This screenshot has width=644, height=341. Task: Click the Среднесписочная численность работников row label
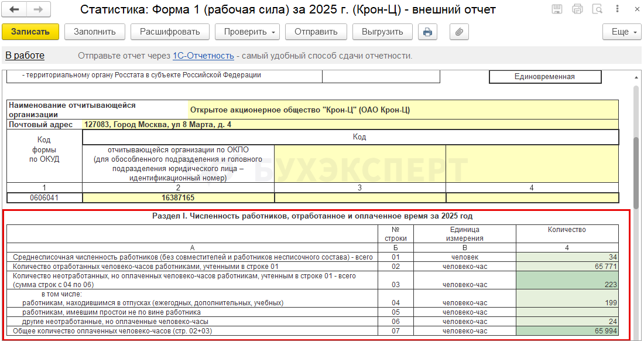pyautogui.click(x=193, y=257)
